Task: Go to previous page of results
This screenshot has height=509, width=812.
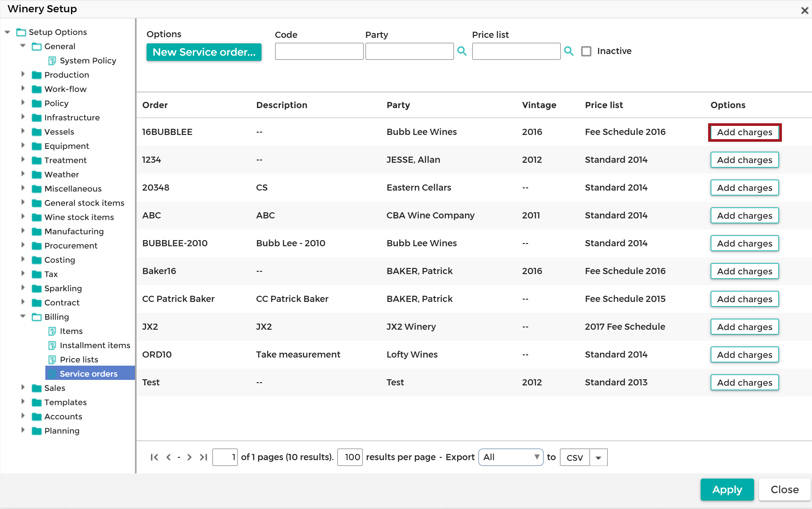Action: (169, 457)
